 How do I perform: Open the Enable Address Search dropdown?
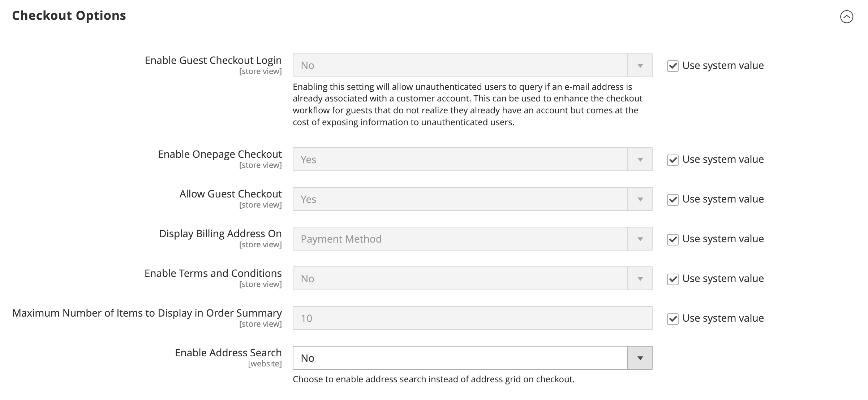click(x=460, y=358)
